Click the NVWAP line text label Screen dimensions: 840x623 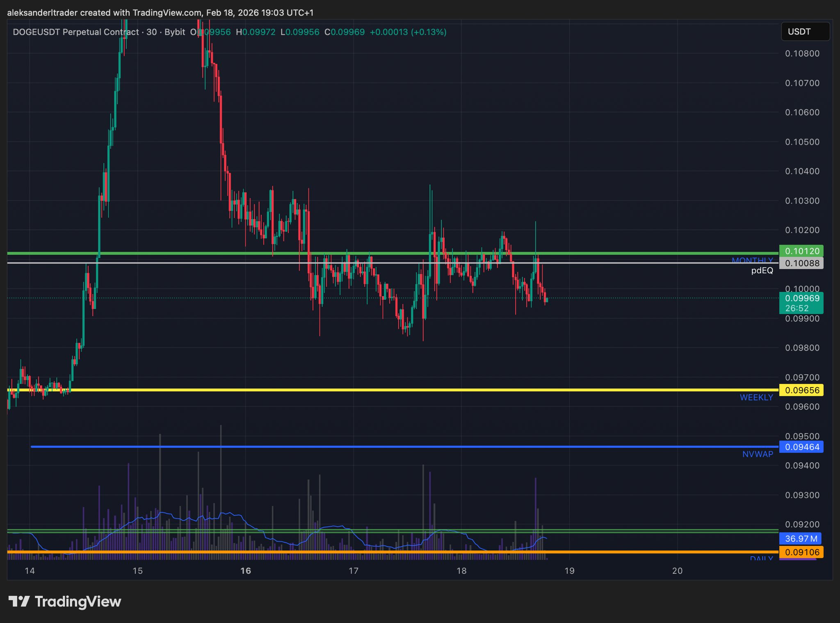pos(757,454)
